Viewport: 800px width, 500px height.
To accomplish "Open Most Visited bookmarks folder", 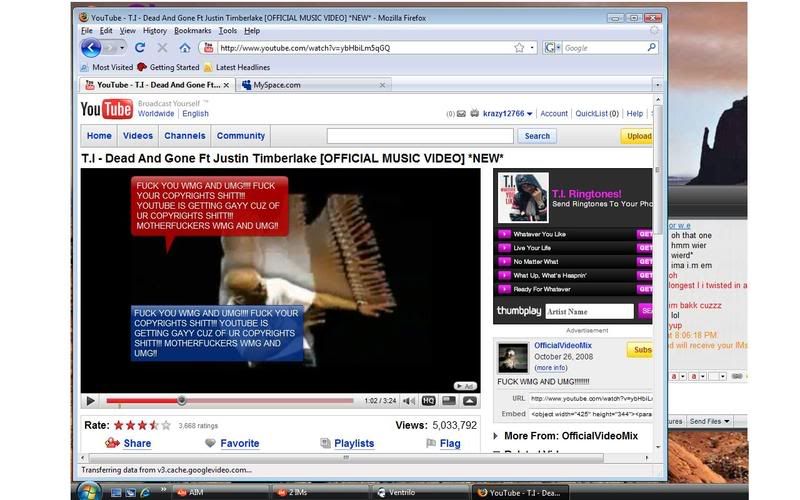I will coord(107,67).
